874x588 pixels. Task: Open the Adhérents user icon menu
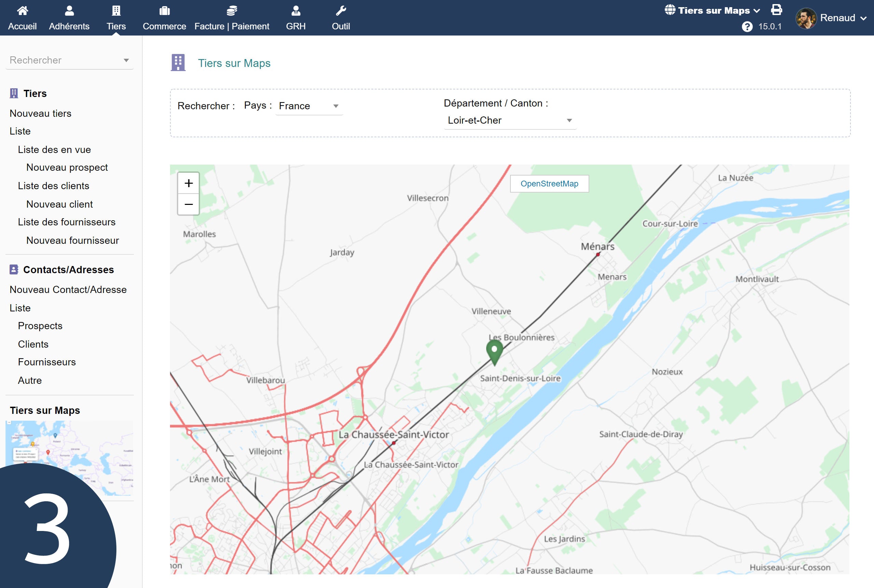[x=69, y=11]
